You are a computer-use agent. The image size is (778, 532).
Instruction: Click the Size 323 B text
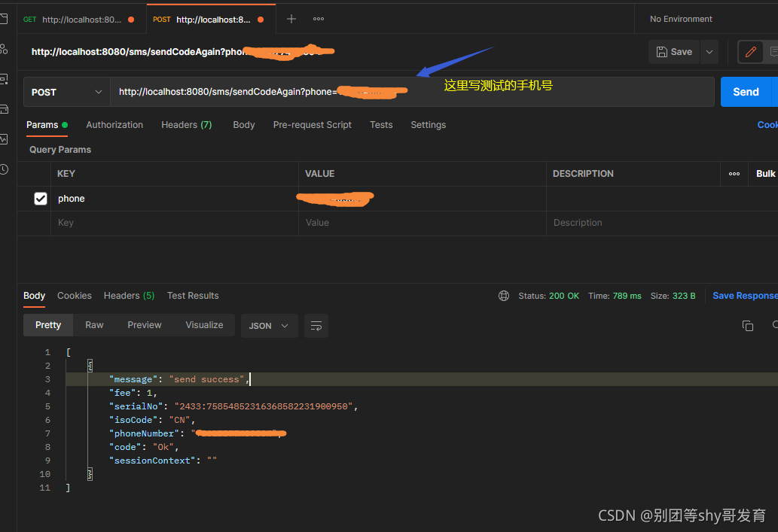(x=673, y=296)
